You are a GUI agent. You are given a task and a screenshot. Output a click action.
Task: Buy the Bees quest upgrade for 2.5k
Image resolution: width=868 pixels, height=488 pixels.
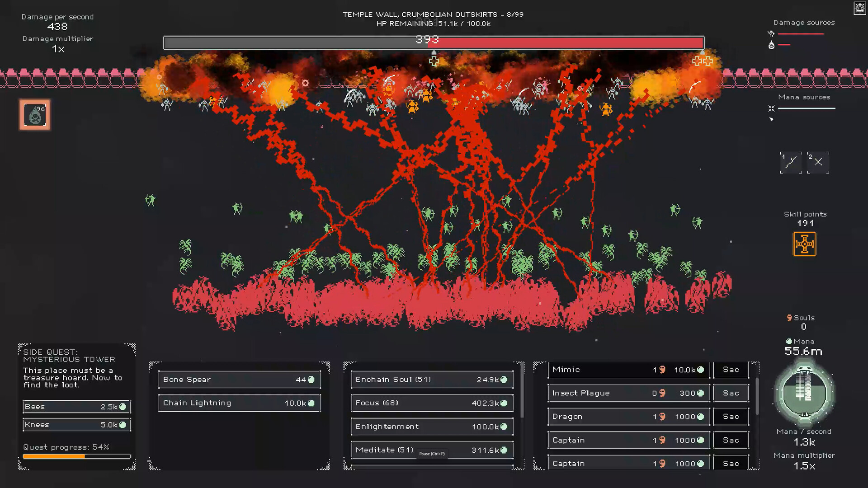pos(76,406)
